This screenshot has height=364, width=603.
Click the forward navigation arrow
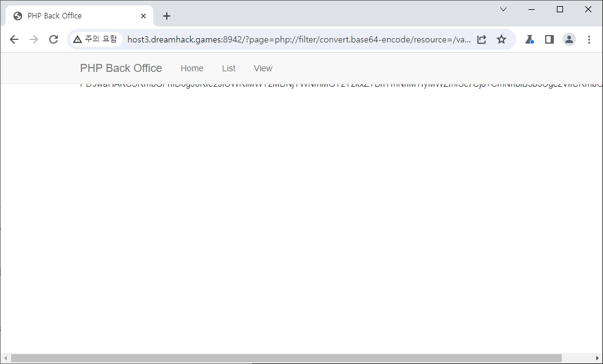pos(34,39)
